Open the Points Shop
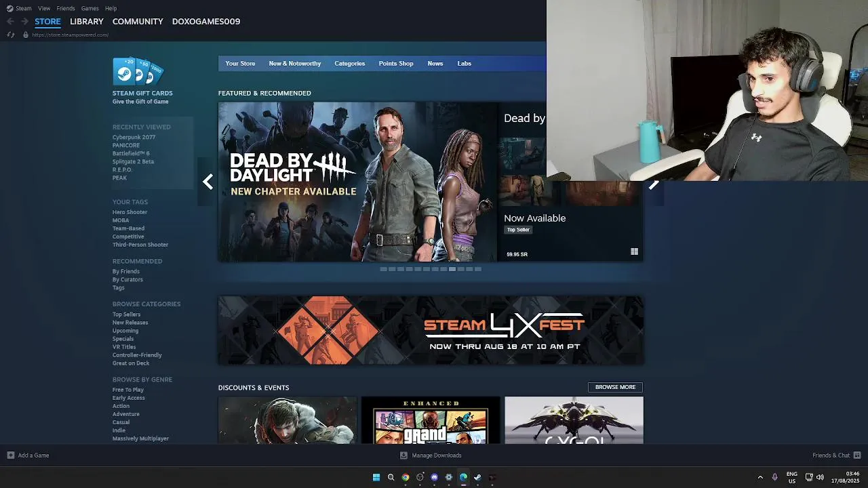Screen dimensions: 868x488 (x=396, y=64)
